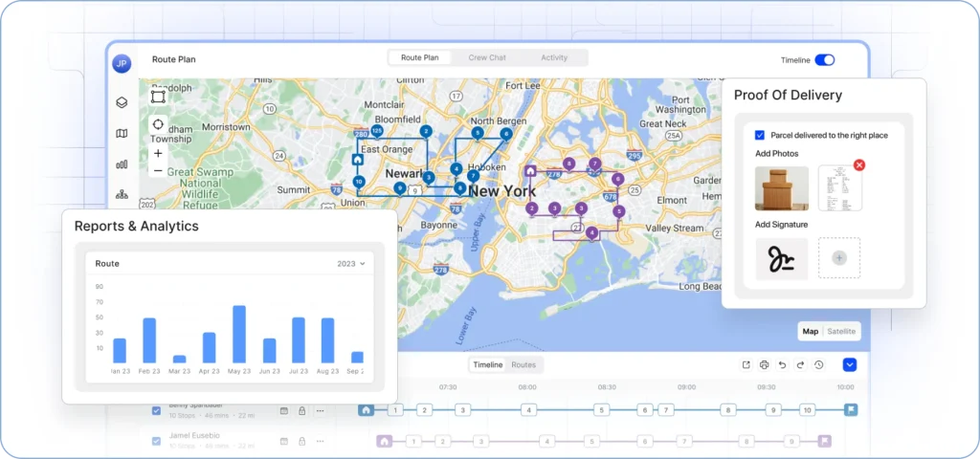This screenshot has width=980, height=459.
Task: Click the locate/recenter map crosshair icon
Action: click(x=158, y=125)
